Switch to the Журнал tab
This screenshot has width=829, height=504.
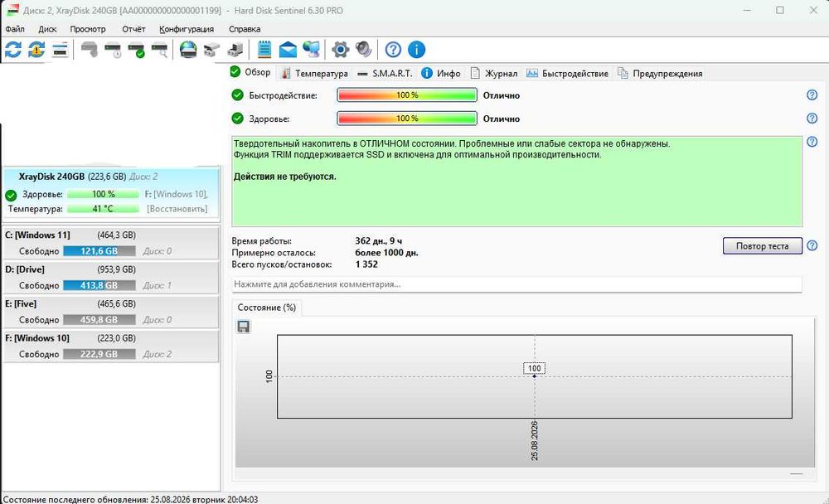coord(494,74)
